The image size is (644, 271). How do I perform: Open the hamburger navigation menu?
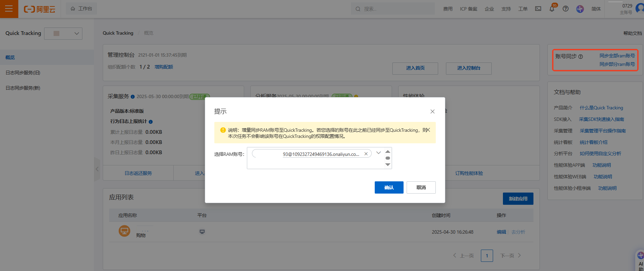pyautogui.click(x=9, y=9)
